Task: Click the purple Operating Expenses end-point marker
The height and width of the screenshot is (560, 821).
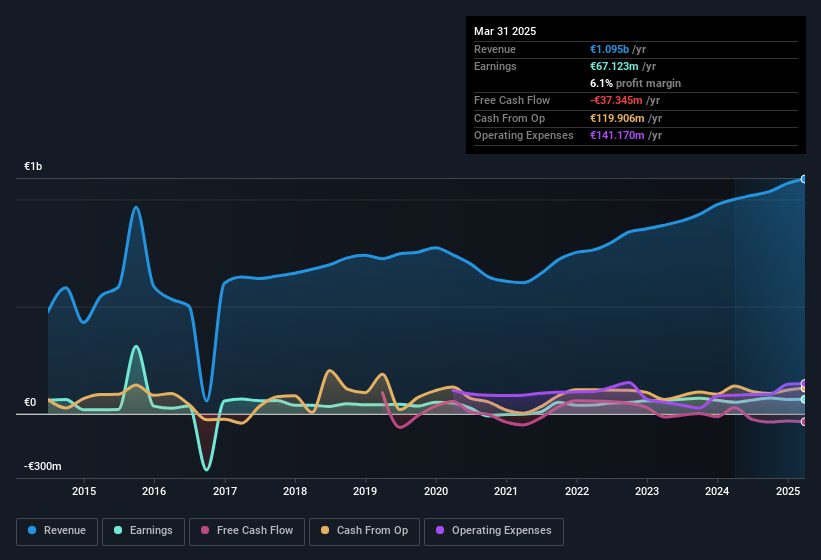Action: (x=804, y=383)
